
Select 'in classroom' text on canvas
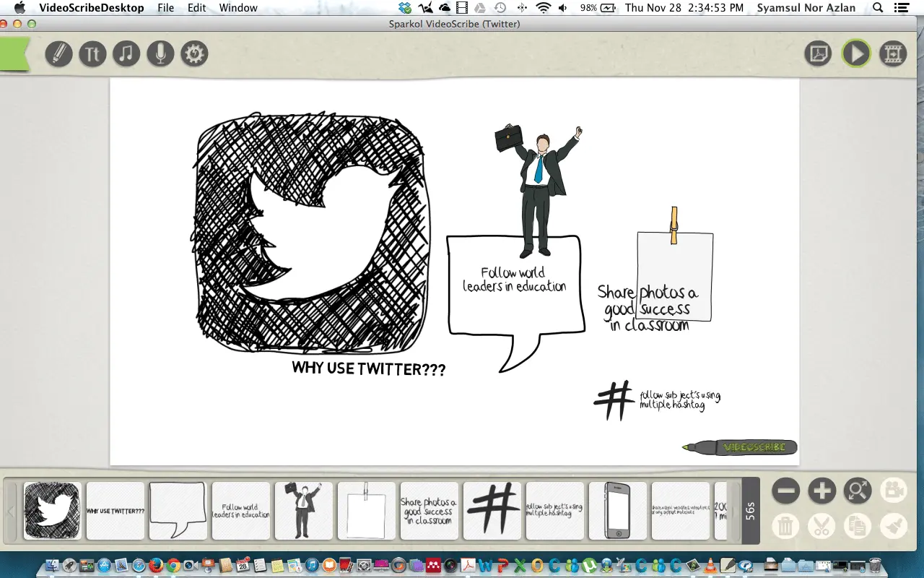pos(650,325)
